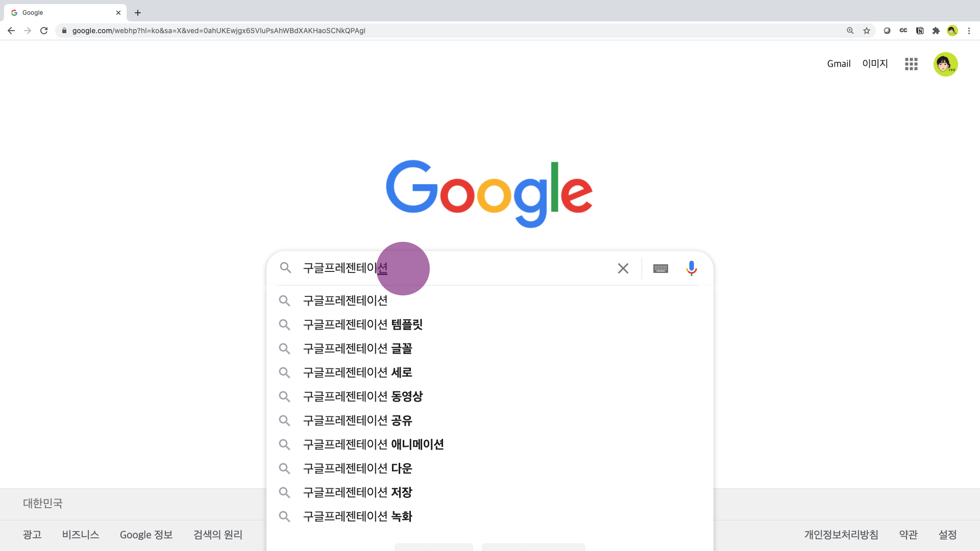Click the 설정 footer link

[947, 535]
